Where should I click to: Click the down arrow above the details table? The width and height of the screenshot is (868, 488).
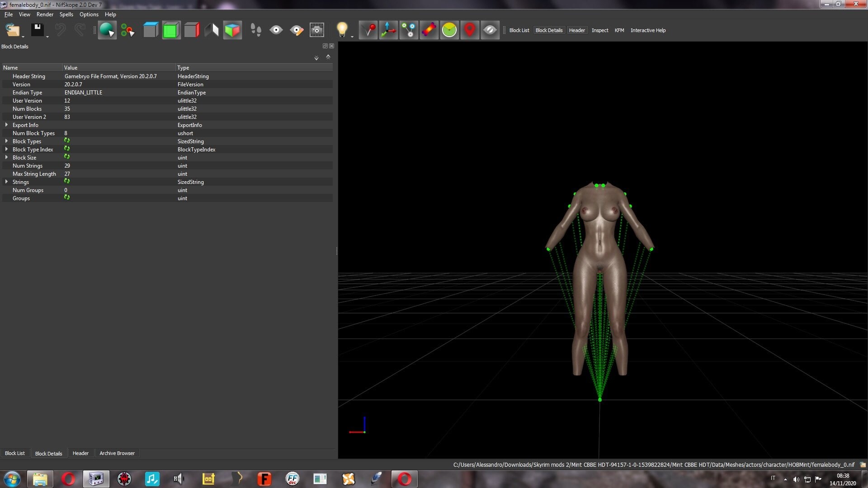tap(316, 58)
